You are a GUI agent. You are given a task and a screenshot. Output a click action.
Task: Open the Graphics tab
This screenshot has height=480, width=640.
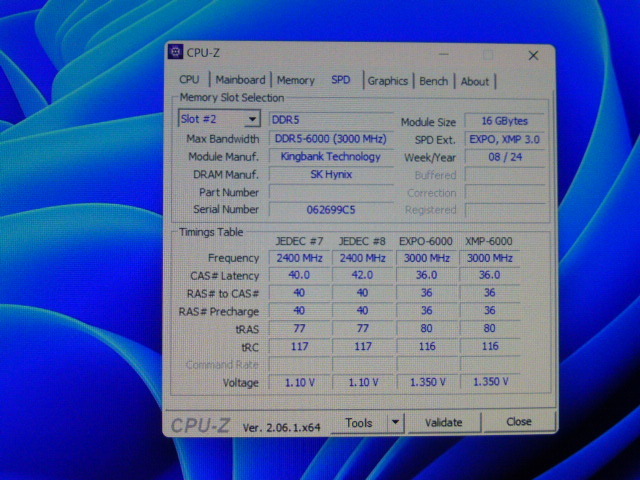click(388, 81)
